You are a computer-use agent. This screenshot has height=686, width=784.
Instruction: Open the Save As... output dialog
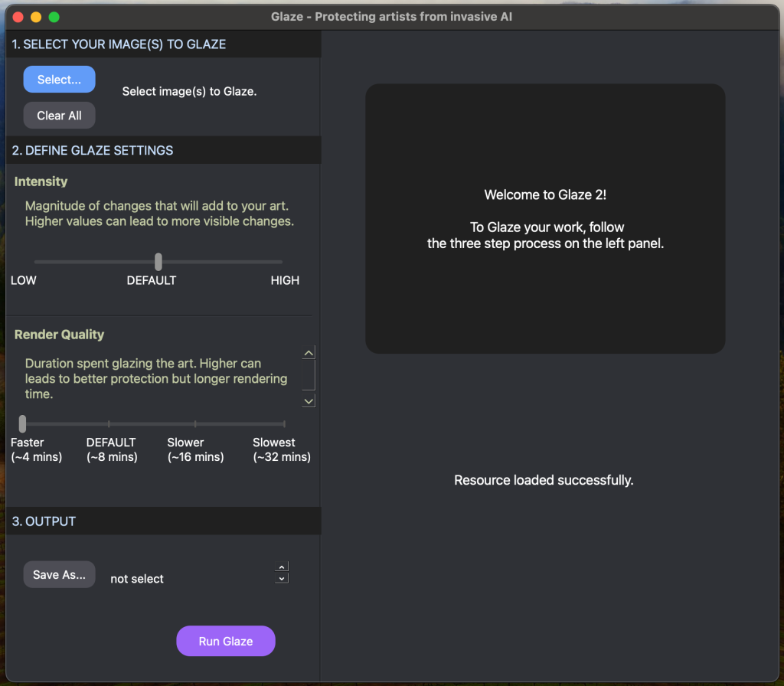click(59, 575)
